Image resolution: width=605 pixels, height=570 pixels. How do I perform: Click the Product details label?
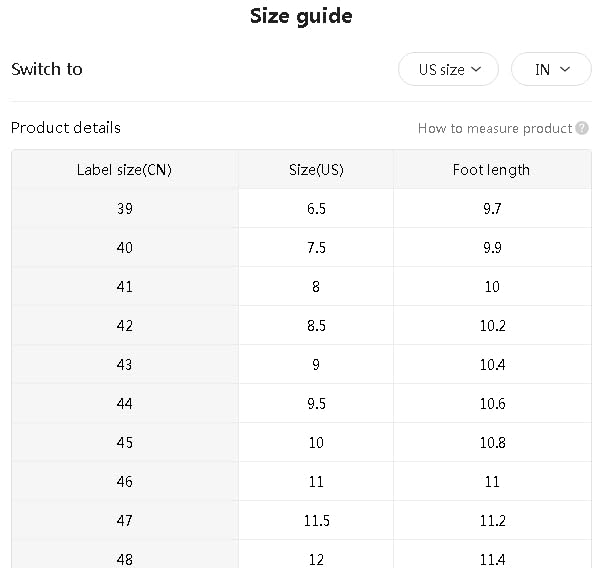pyautogui.click(x=65, y=127)
